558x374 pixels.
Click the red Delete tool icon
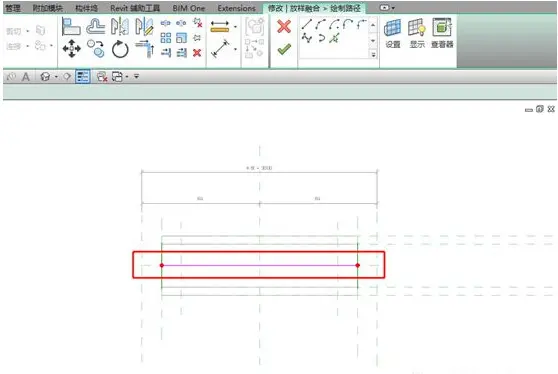(x=197, y=53)
